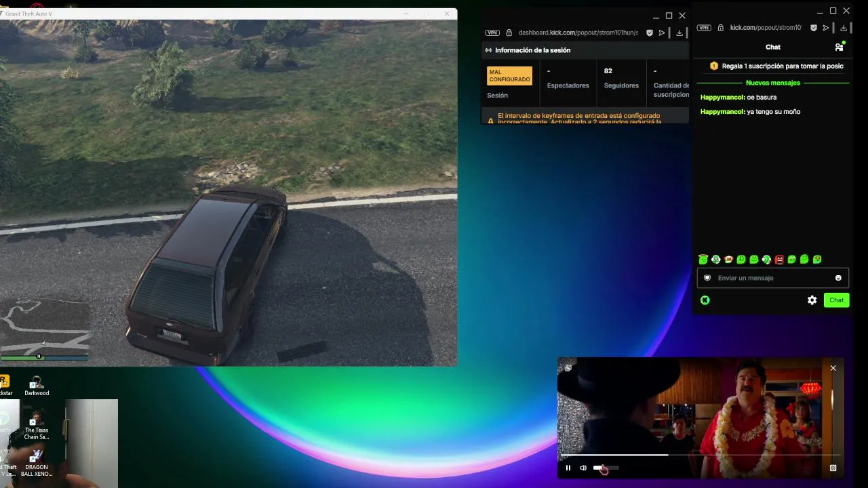This screenshot has height=488, width=868.
Task: Open the chat users list icon
Action: [x=839, y=47]
